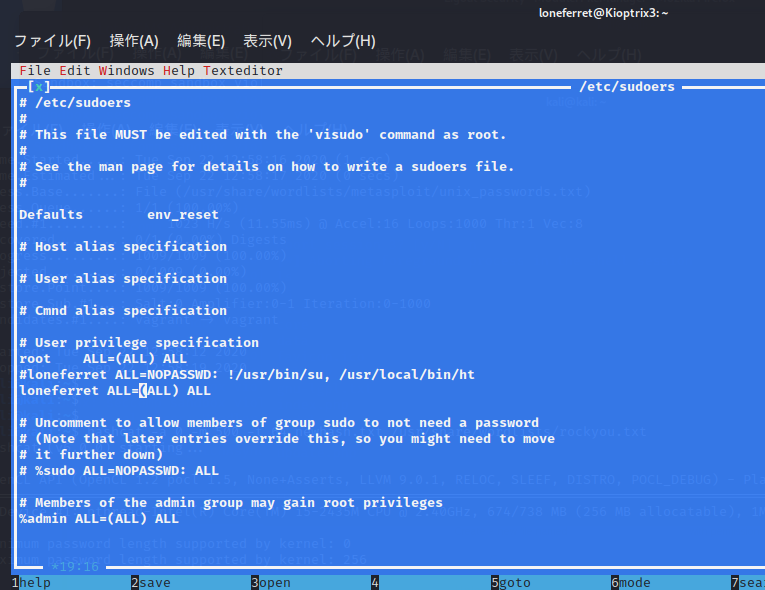765x590 pixels.
Task: Click '# %sudo ALL=NOPASSWD: ALL' line
Action: pyautogui.click(x=119, y=471)
